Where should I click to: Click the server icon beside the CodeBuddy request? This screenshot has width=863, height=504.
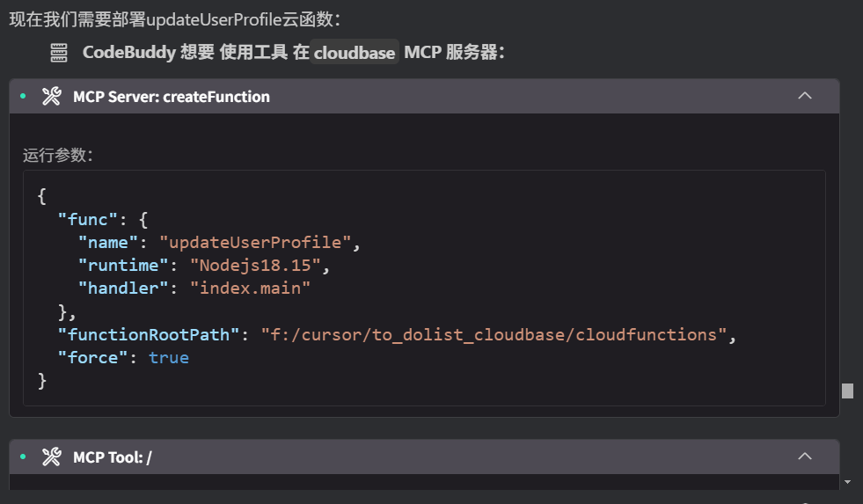(x=59, y=53)
